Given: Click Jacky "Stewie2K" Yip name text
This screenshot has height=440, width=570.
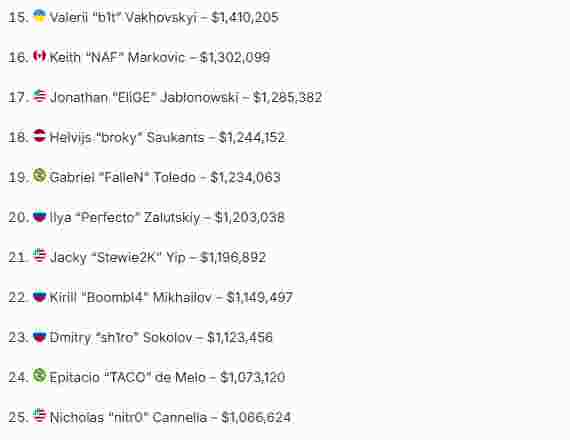Looking at the screenshot, I should (x=117, y=257).
